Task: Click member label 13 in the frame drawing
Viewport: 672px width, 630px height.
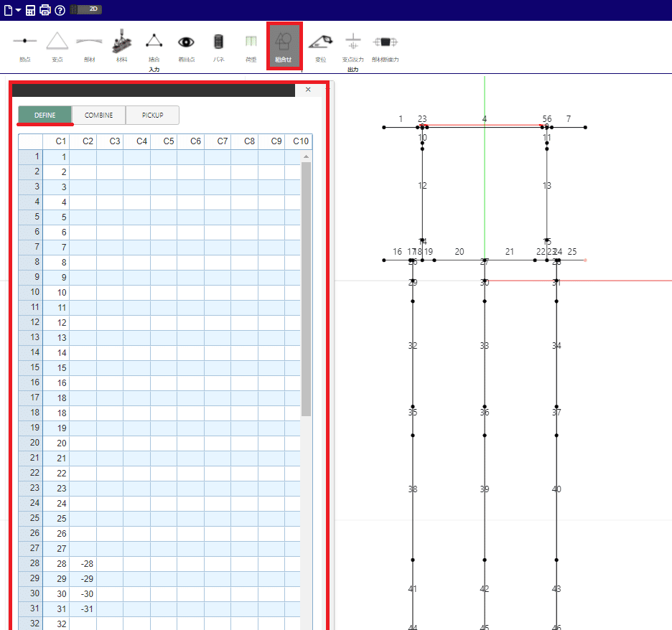Action: [547, 185]
